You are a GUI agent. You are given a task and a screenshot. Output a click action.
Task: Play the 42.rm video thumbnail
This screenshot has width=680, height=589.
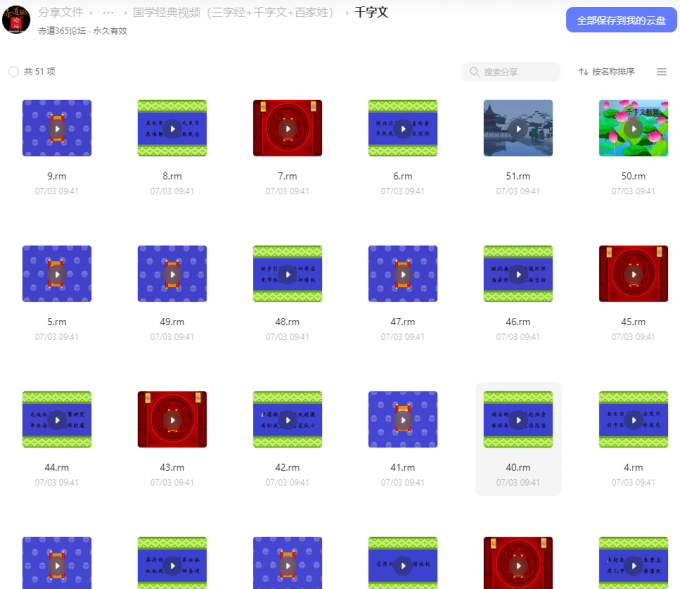(x=288, y=420)
